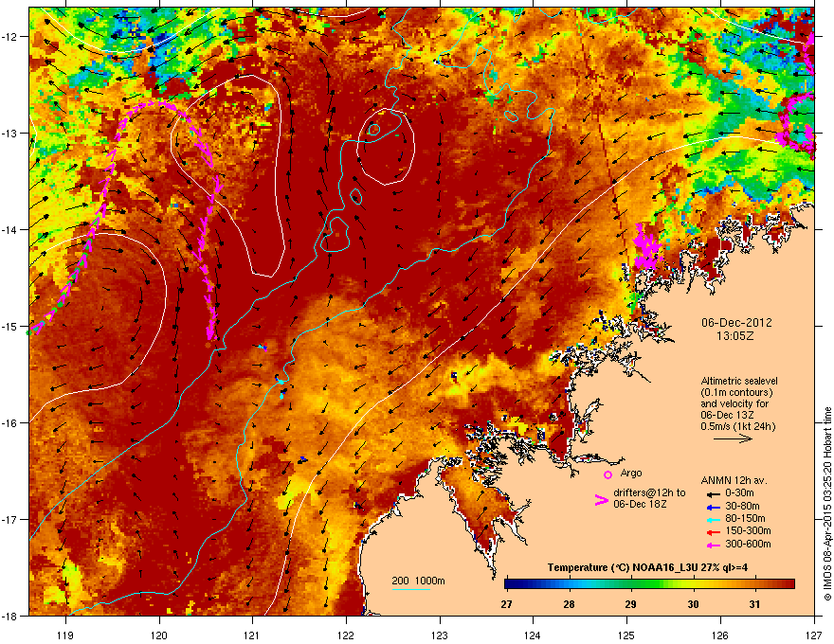Image resolution: width=834 pixels, height=644 pixels.
Task: Click the cyan 80-150m arrow legend symbol
Action: [x=713, y=519]
